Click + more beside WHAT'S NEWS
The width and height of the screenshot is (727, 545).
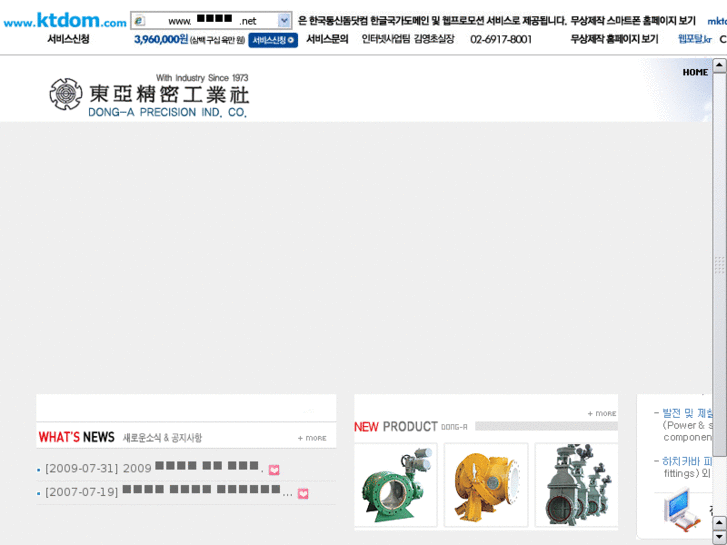[312, 438]
